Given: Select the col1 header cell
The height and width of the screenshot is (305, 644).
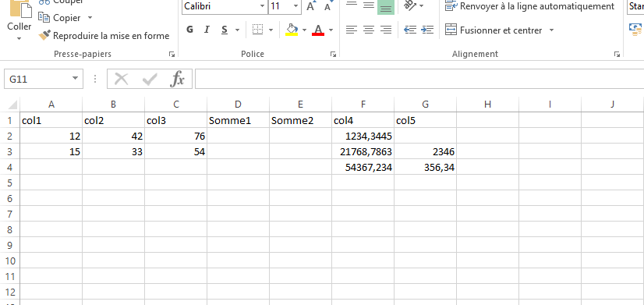Looking at the screenshot, I should (51, 121).
